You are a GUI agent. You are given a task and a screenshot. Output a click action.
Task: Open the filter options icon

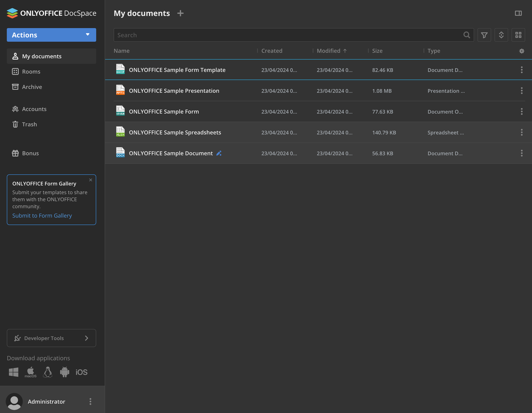tap(484, 35)
